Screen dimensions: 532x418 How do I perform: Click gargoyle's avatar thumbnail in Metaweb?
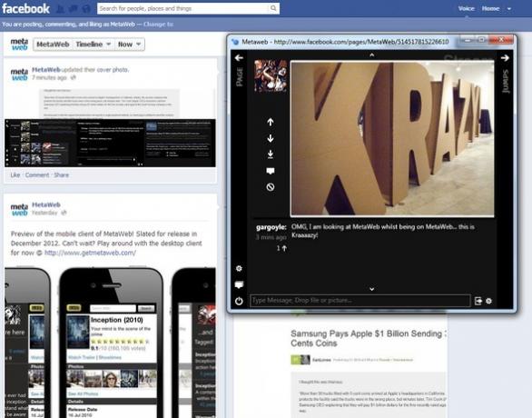[x=271, y=75]
